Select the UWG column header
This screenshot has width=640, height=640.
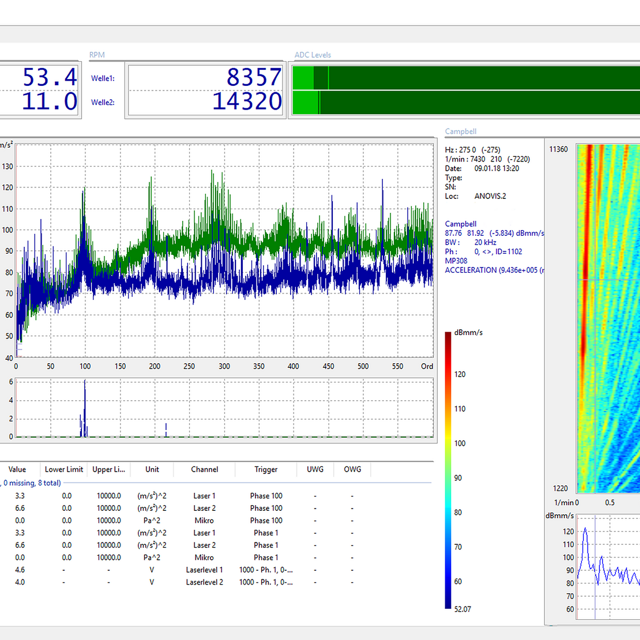click(x=315, y=469)
